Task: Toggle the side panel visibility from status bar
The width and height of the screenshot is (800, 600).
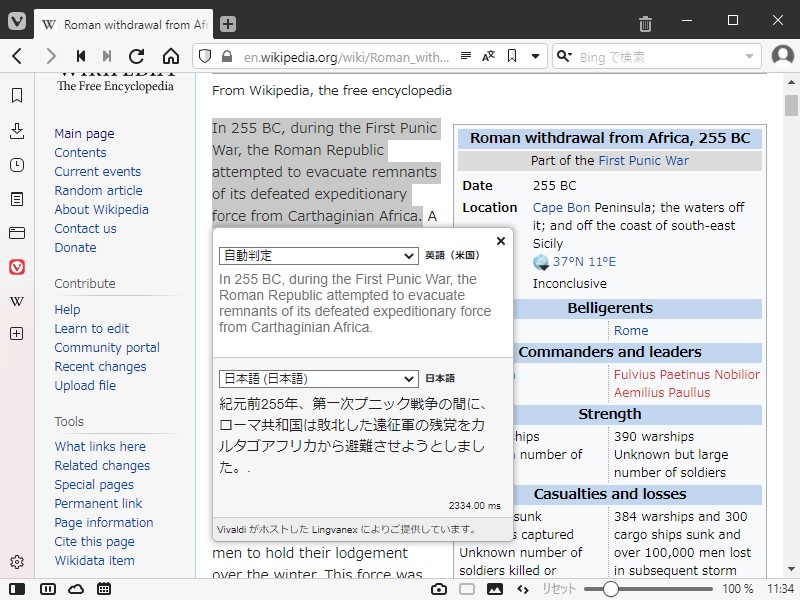Action: pos(16,589)
